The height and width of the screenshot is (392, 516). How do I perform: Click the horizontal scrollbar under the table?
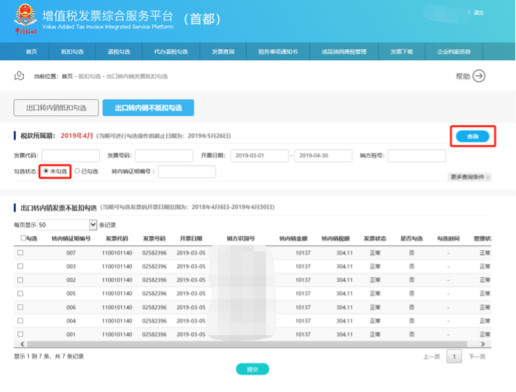click(x=247, y=344)
